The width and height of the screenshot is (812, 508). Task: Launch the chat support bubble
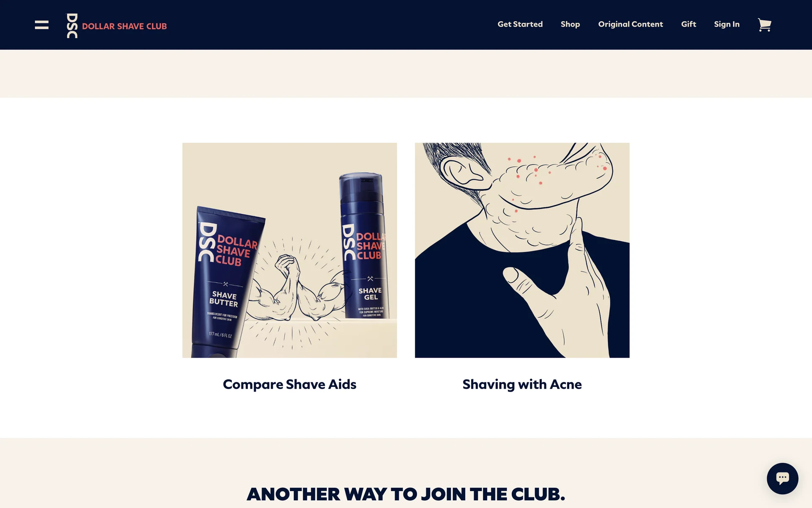coord(782,478)
